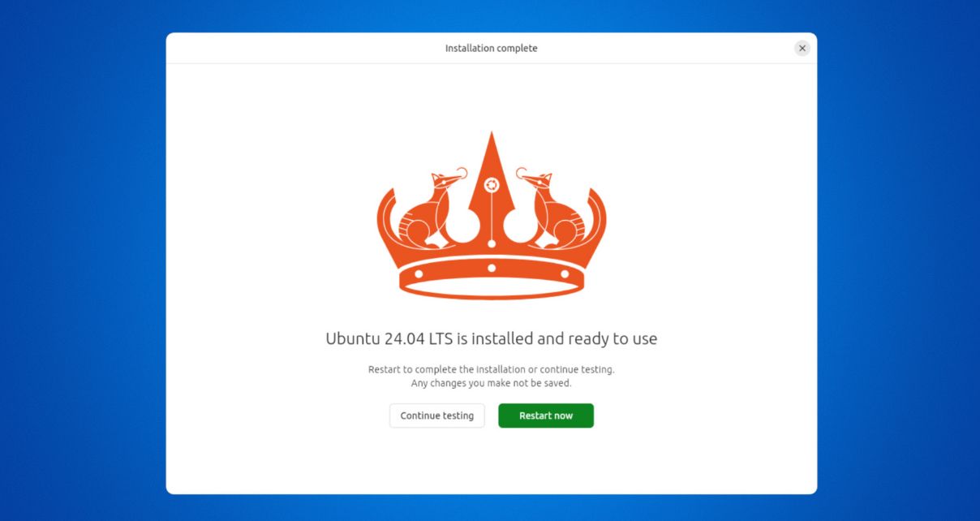Choose Continue testing
The height and width of the screenshot is (521, 980).
(436, 416)
